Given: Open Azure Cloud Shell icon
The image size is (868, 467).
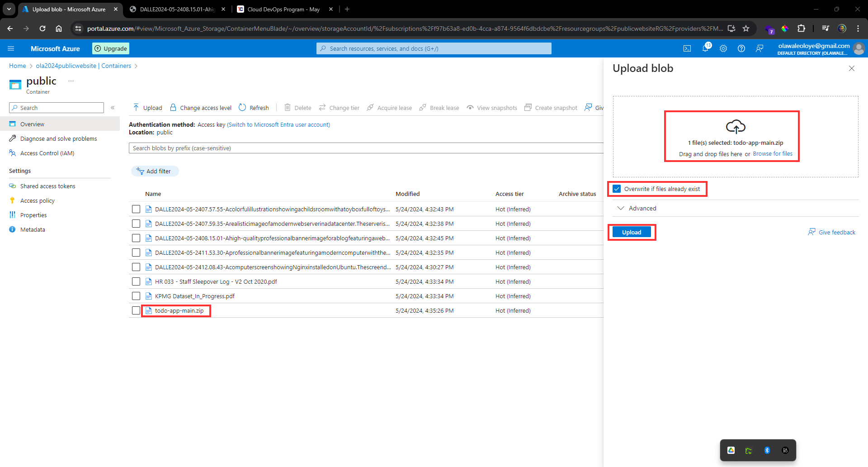Looking at the screenshot, I should click(687, 48).
